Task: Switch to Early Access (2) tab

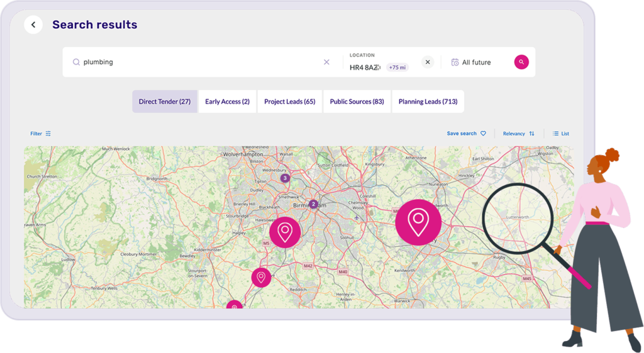Action: point(227,101)
